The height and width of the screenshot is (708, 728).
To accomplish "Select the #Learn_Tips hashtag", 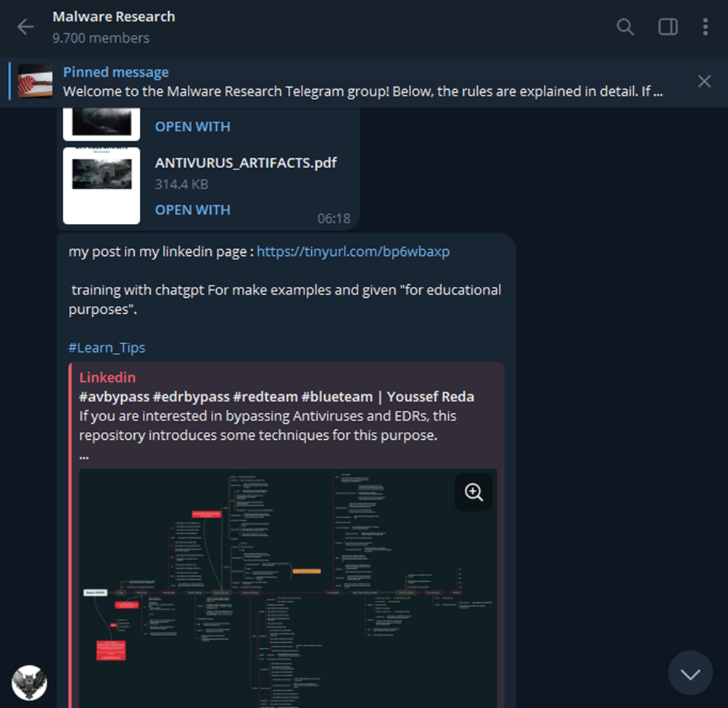I will pyautogui.click(x=107, y=348).
